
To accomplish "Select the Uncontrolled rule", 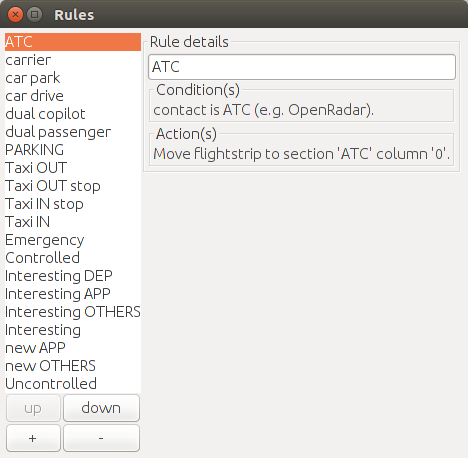I will pos(73,384).
